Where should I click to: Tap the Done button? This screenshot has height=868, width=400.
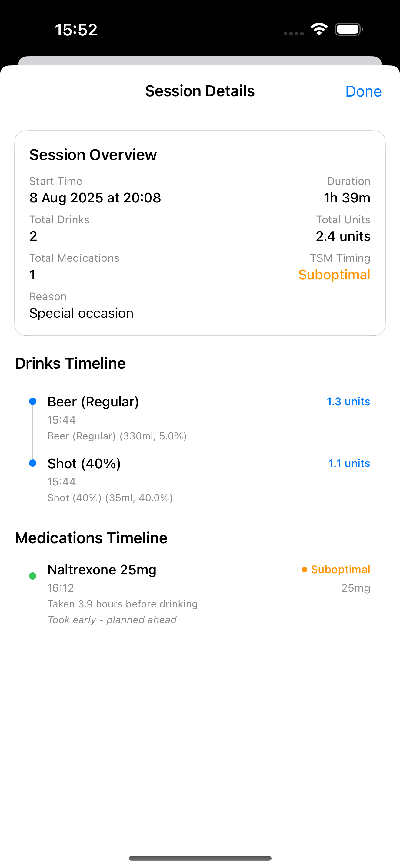(363, 91)
